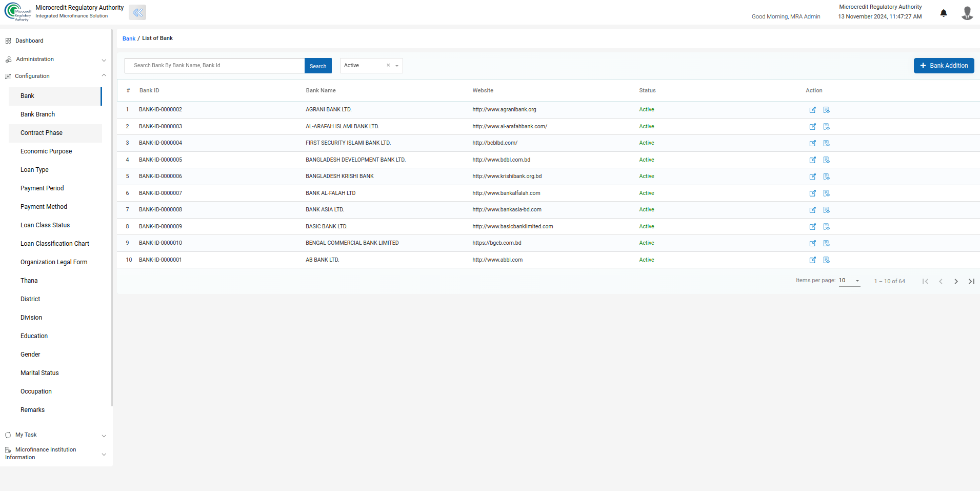Edit AGRANI BANK LTD. row
980x491 pixels.
tap(813, 110)
